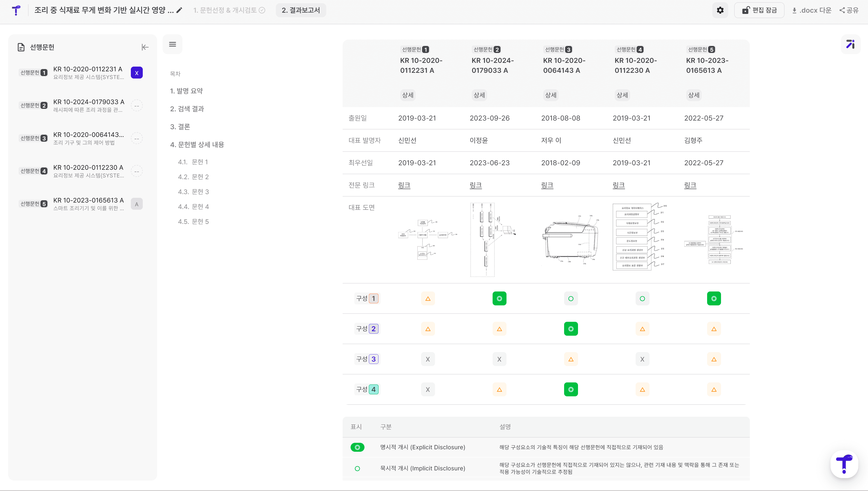Click the app logo in top-left corner

pyautogui.click(x=16, y=10)
